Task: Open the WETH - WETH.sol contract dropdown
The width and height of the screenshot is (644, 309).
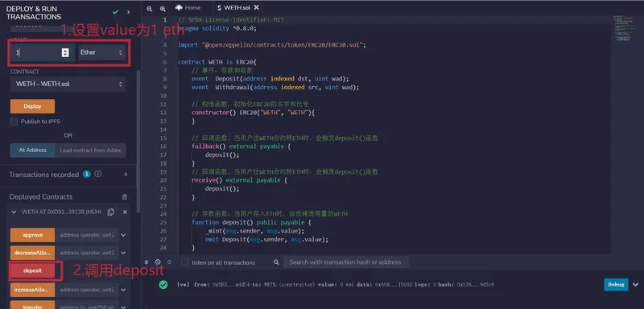Action: click(x=68, y=84)
